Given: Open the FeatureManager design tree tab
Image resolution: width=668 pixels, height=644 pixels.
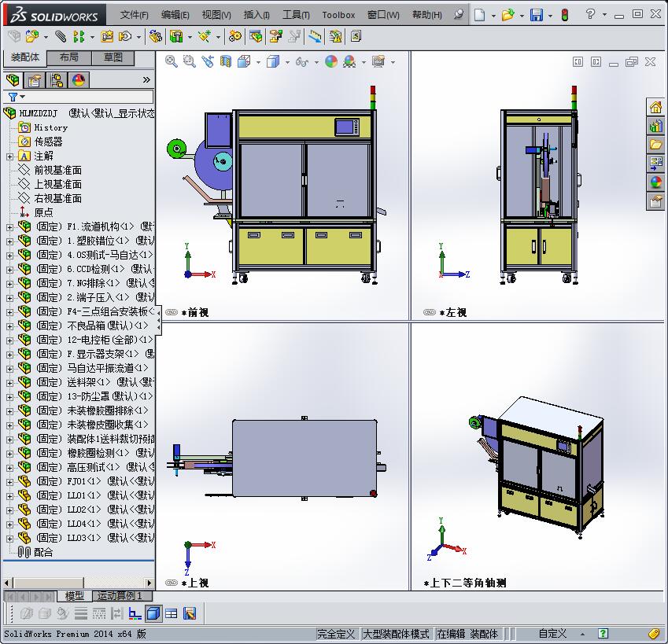Looking at the screenshot, I should click(13, 80).
